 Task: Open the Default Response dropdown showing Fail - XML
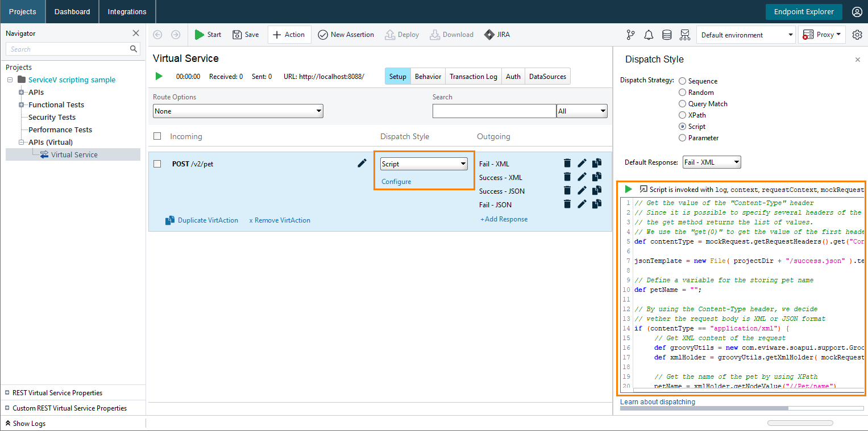(711, 162)
